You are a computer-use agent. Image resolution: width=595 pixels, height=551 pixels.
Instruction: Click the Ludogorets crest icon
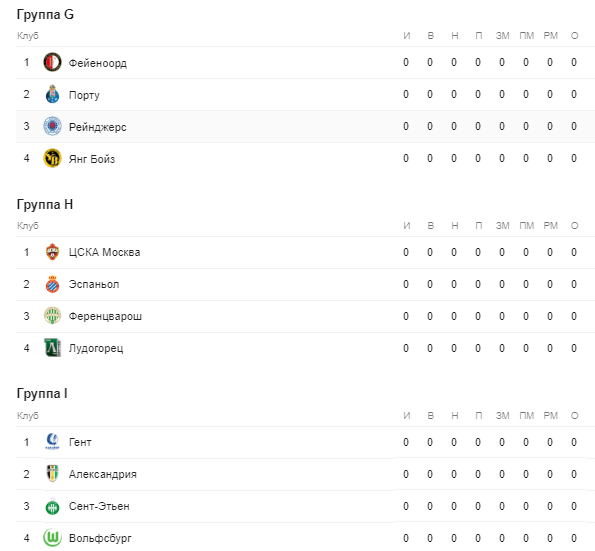tap(52, 348)
